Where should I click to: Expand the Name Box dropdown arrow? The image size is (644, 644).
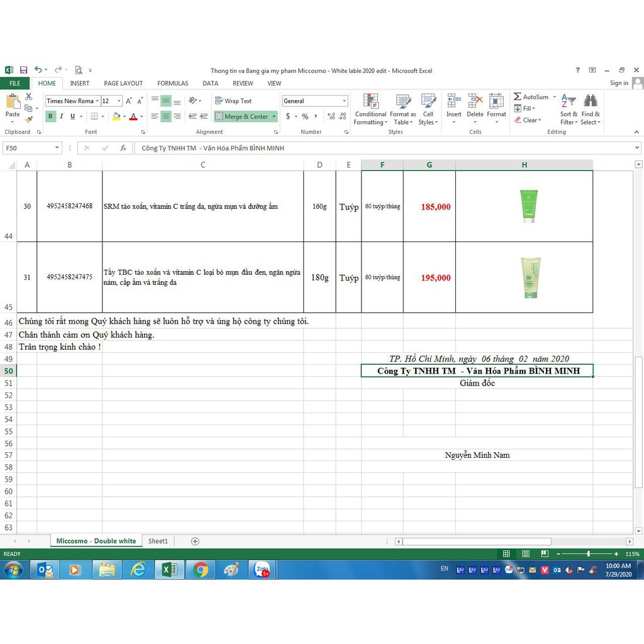[x=57, y=148]
